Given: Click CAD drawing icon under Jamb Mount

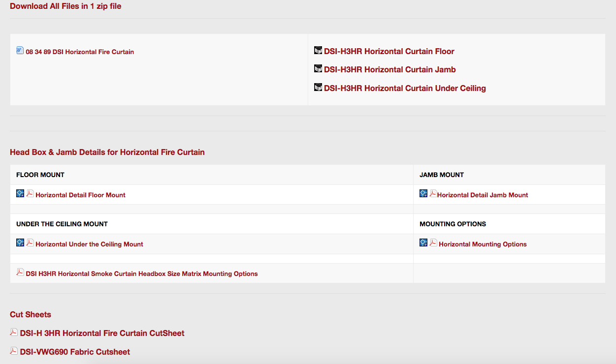Looking at the screenshot, I should click(423, 193).
